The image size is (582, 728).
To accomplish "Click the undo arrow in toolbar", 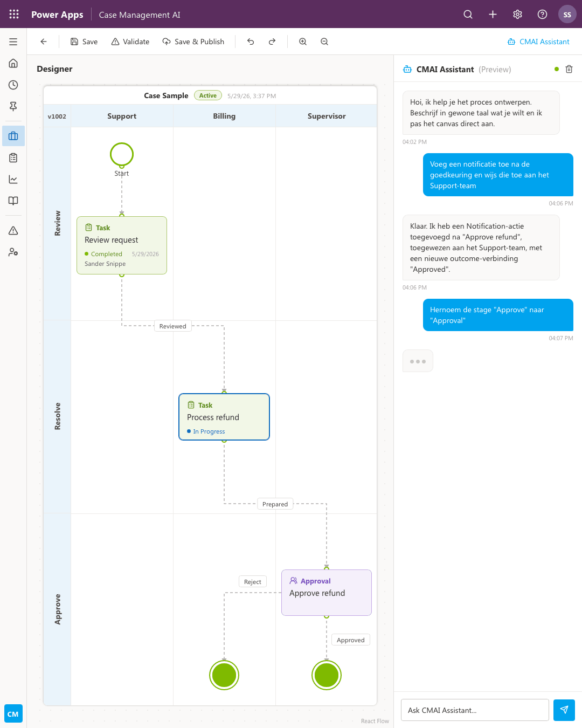I will (251, 42).
